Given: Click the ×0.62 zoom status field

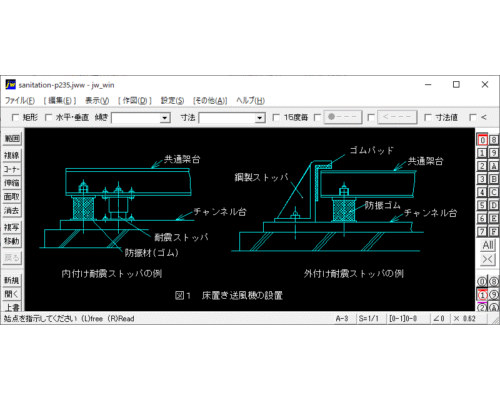Looking at the screenshot, I should pos(465,319).
